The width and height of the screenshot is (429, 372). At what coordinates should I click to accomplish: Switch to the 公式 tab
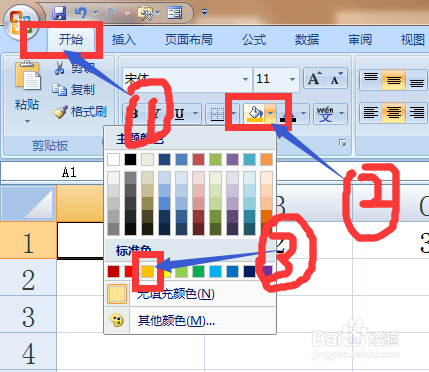coord(254,40)
